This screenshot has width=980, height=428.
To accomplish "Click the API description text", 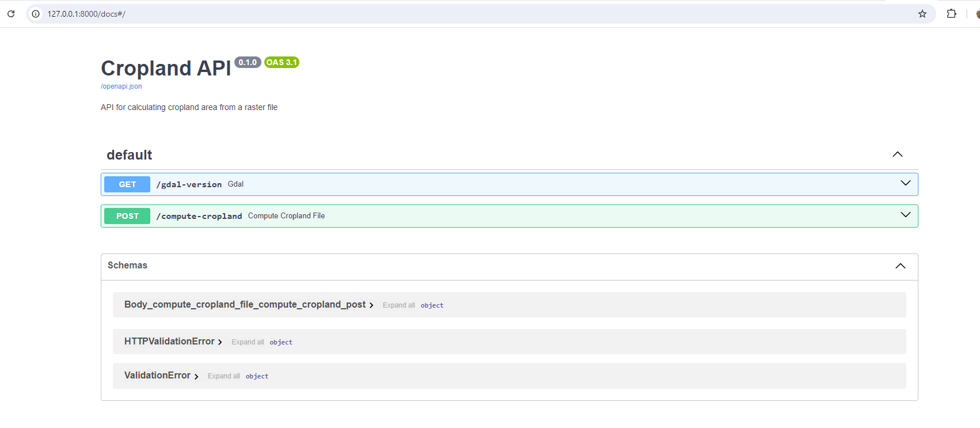I will point(189,107).
